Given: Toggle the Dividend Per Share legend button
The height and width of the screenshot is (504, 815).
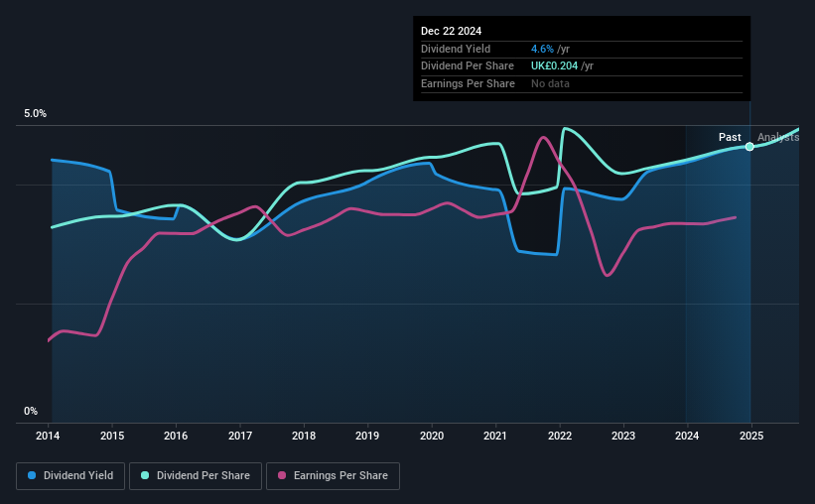Looking at the screenshot, I should click(x=196, y=476).
